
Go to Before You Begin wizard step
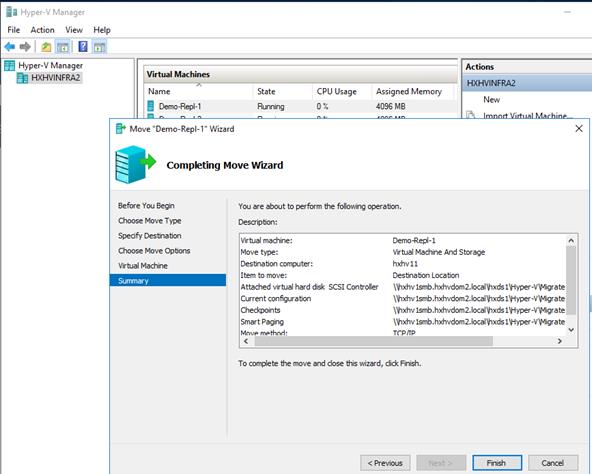pos(146,205)
